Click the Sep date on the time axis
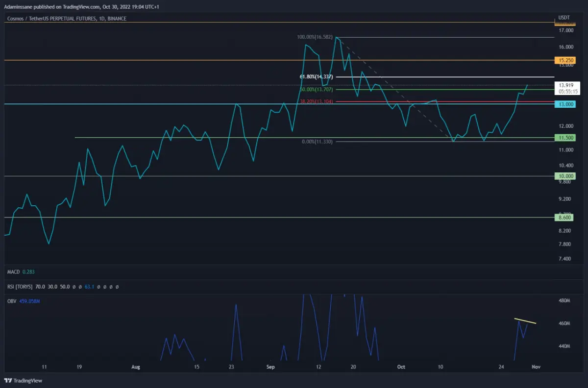Viewport: 588px width, 388px height. pos(271,366)
